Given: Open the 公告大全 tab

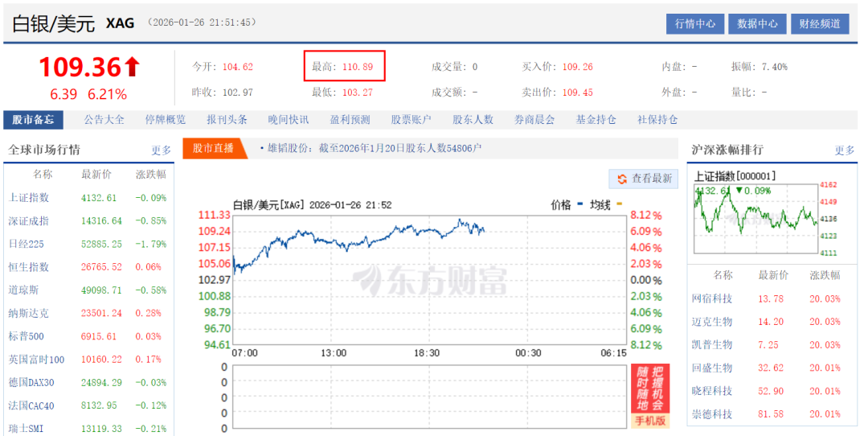Looking at the screenshot, I should [104, 120].
